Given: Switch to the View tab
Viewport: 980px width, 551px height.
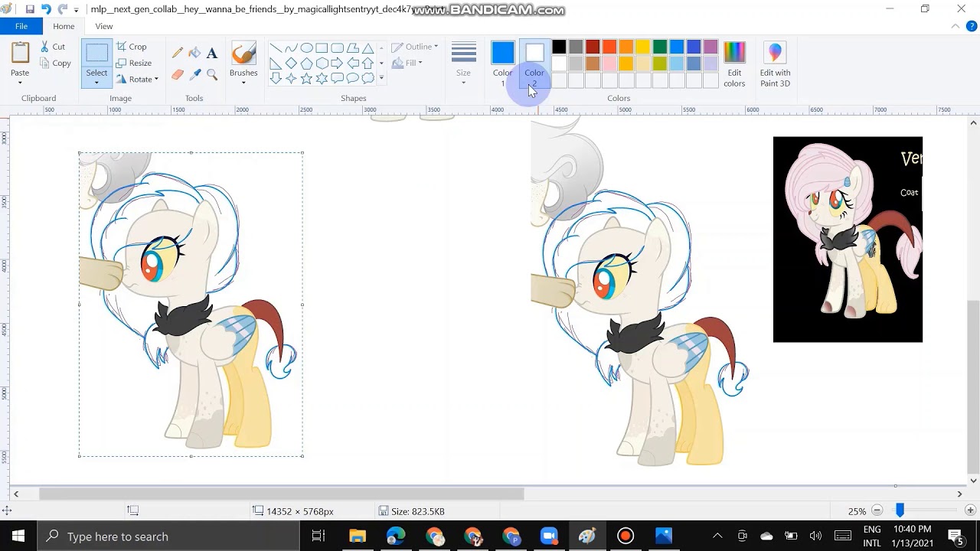Looking at the screenshot, I should coord(104,26).
